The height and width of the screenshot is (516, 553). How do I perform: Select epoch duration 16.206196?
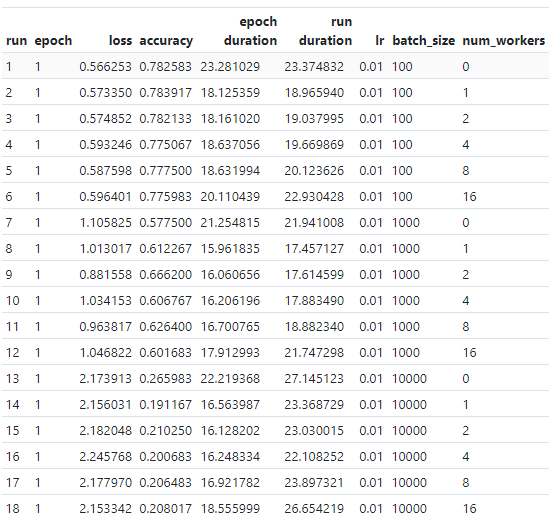(x=230, y=301)
